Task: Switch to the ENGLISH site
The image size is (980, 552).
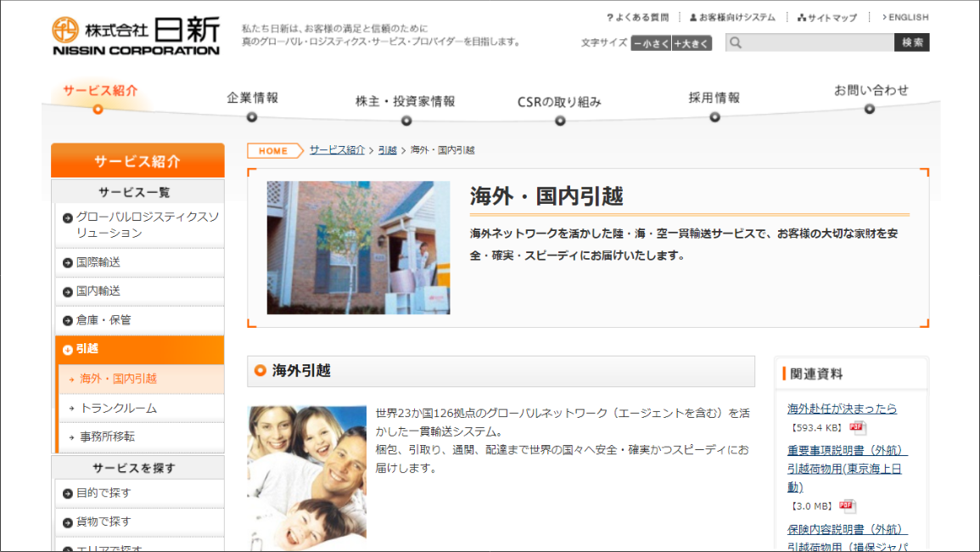Action: coord(905,18)
